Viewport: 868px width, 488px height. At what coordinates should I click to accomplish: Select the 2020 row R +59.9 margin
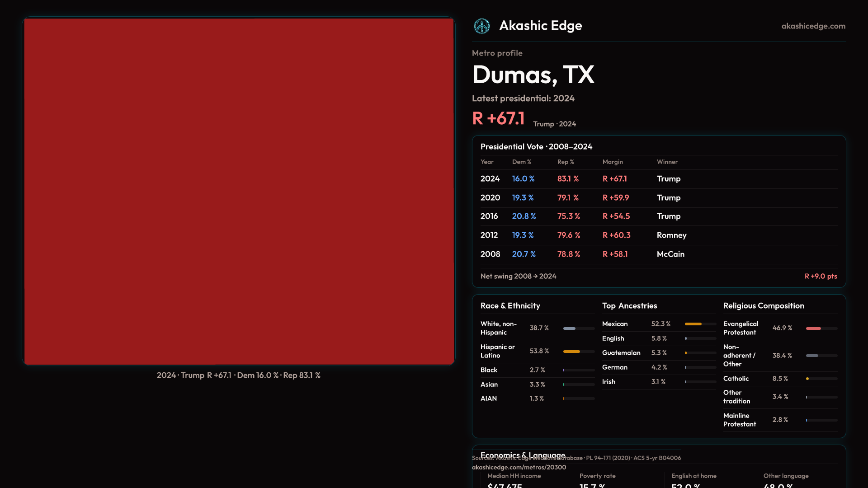click(615, 198)
